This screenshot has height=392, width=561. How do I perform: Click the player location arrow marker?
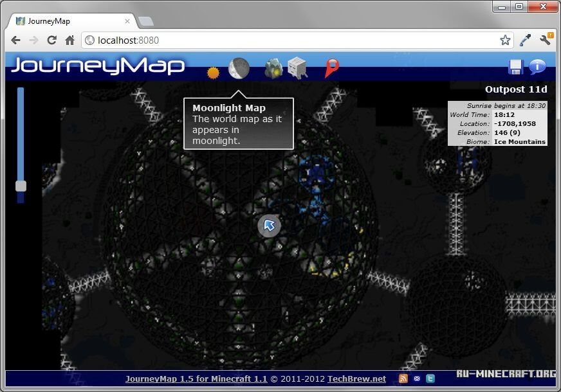pyautogui.click(x=269, y=226)
